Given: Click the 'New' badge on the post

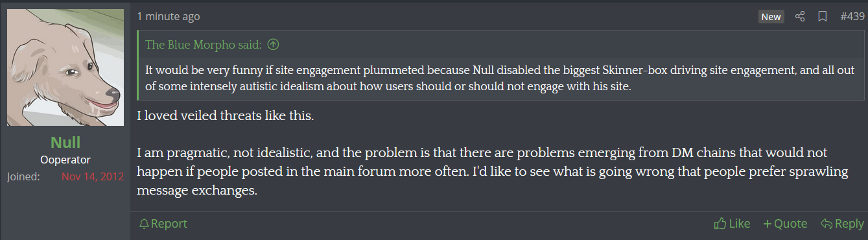Looking at the screenshot, I should 771,17.
